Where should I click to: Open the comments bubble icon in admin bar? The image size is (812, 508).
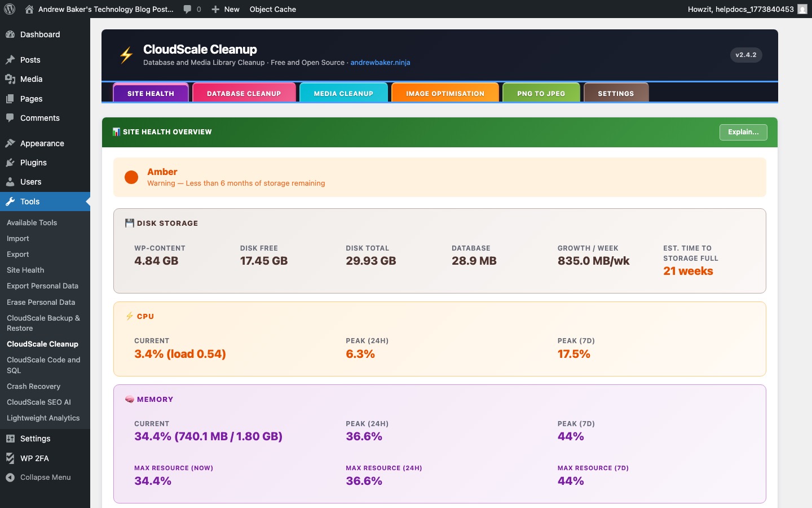(188, 9)
